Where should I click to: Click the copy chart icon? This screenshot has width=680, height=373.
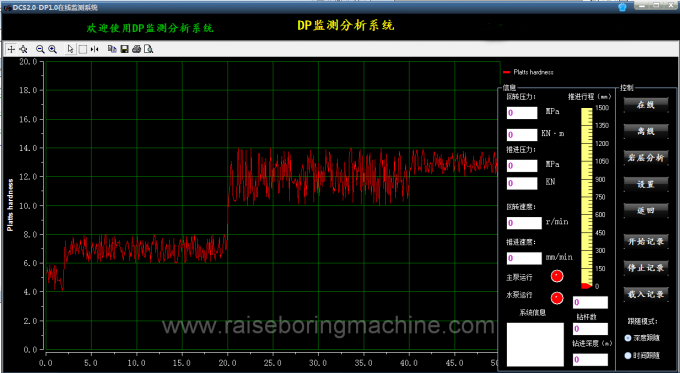[112, 49]
